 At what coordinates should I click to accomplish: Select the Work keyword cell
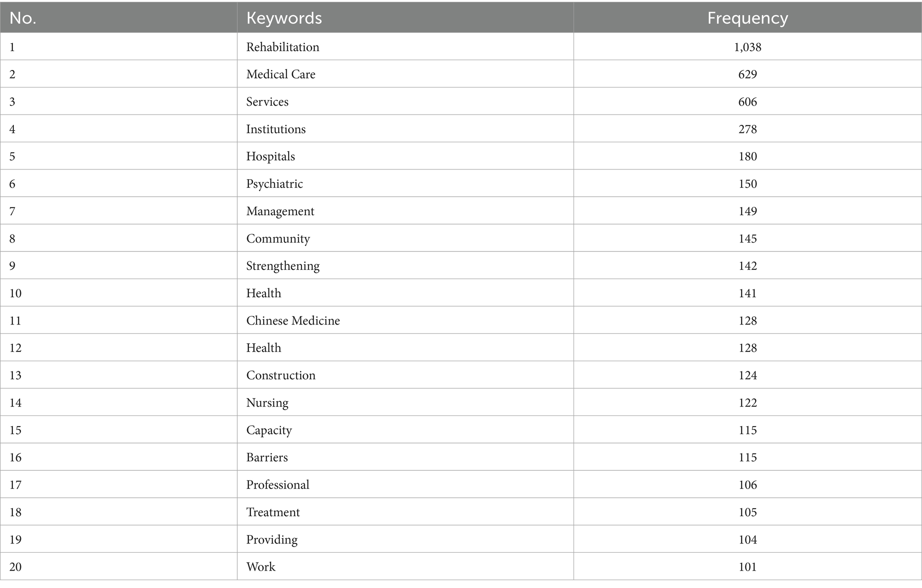tap(260, 567)
